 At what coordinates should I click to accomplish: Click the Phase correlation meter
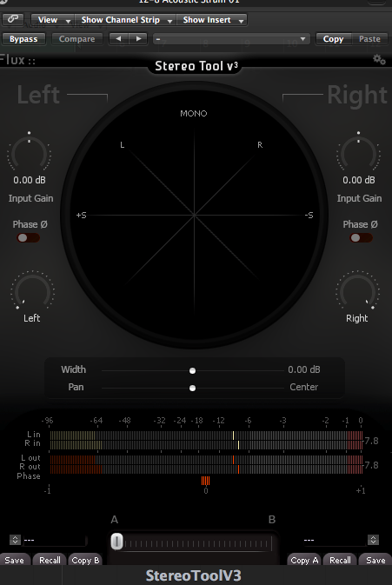click(x=205, y=481)
